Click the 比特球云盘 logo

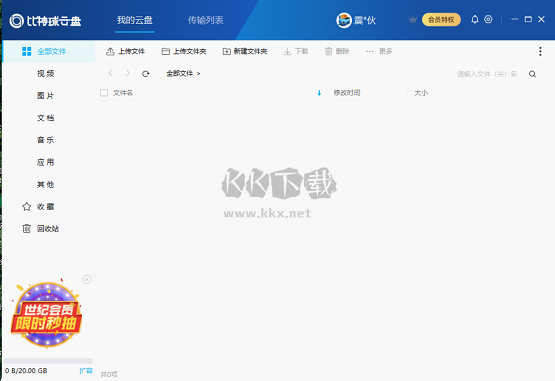click(x=45, y=21)
